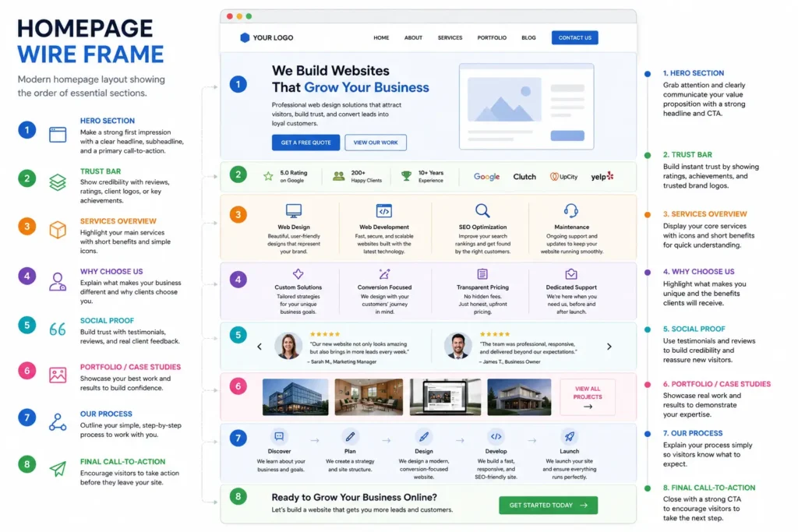798x532 pixels.
Task: Click the SEO Optimization magnifier icon
Action: click(482, 210)
